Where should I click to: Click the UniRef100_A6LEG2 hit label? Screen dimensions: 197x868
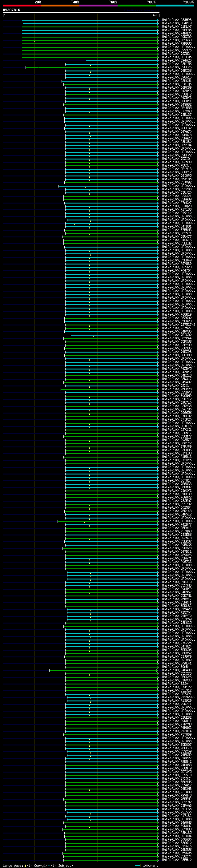pyautogui.click(x=177, y=128)
